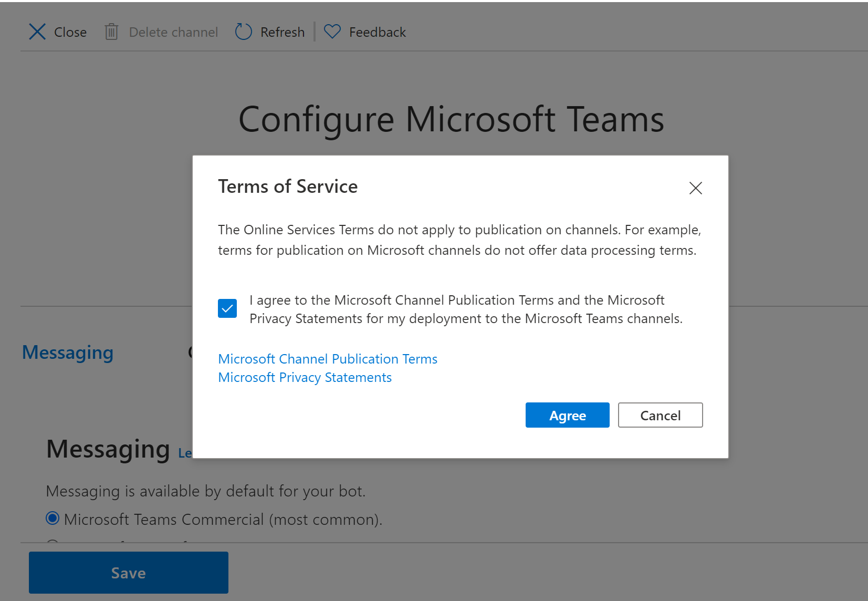Image resolution: width=868 pixels, height=601 pixels.
Task: Click the Save button at the bottom
Action: coord(129,573)
